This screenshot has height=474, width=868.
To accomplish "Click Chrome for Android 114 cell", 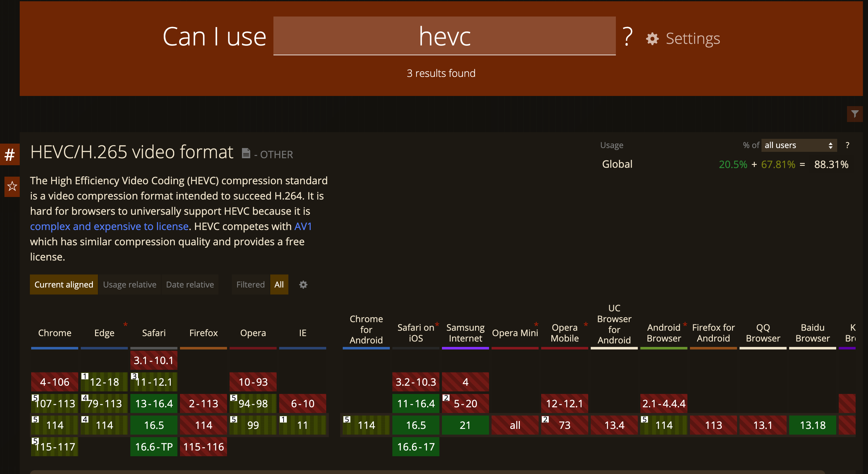I will 366,425.
